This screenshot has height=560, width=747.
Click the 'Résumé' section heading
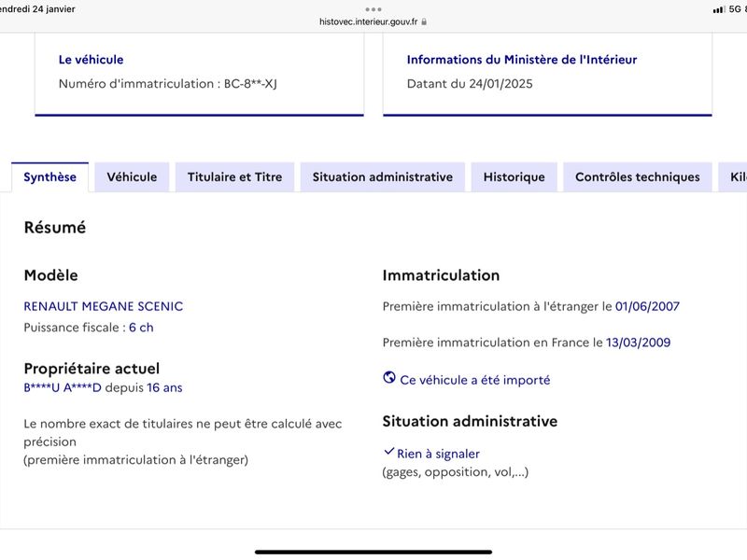coord(55,227)
